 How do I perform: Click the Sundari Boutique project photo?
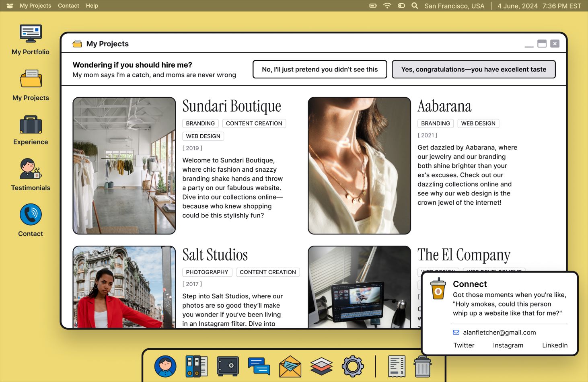pyautogui.click(x=124, y=165)
